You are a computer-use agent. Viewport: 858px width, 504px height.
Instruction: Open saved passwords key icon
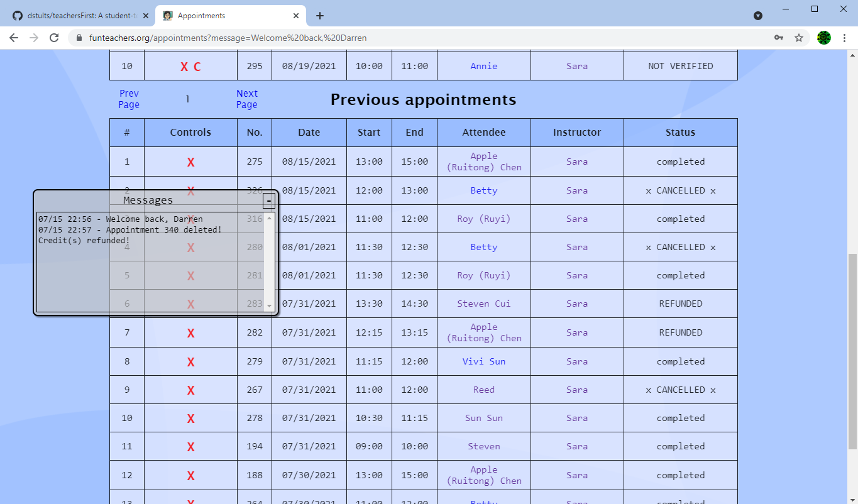point(779,38)
